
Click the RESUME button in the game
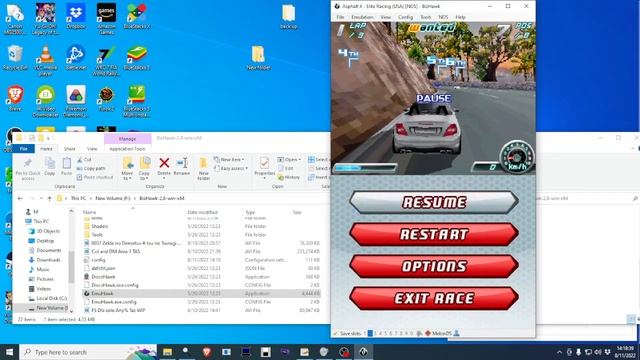[x=434, y=202]
